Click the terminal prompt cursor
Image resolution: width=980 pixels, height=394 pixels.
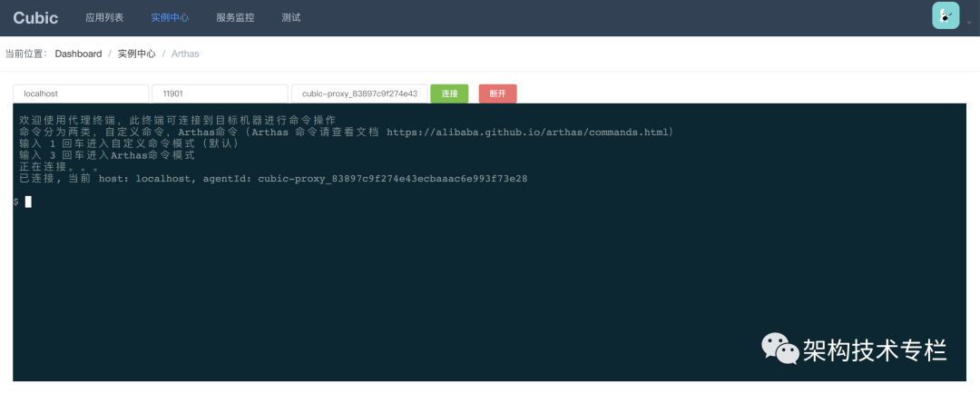click(28, 202)
